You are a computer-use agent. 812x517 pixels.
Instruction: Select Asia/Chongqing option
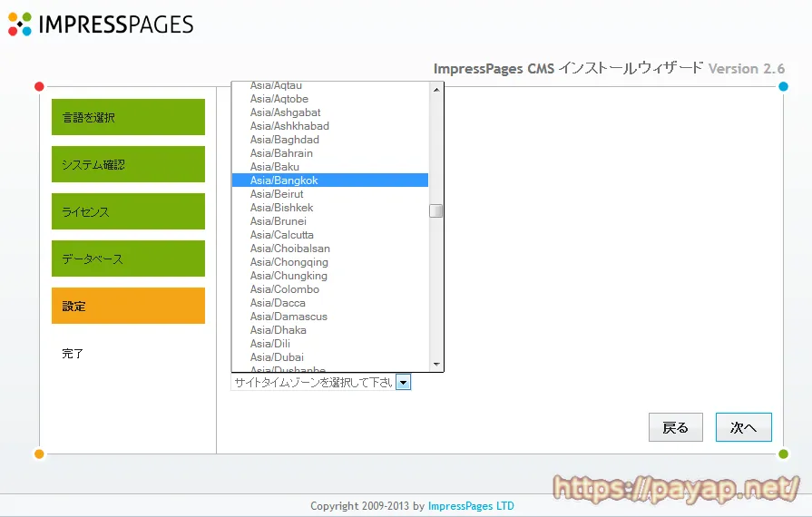(x=330, y=262)
